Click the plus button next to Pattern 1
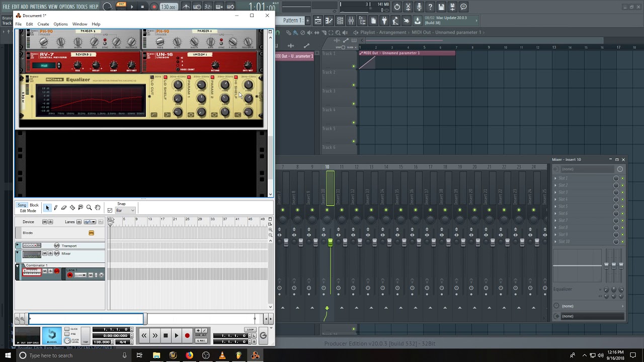 (x=307, y=21)
